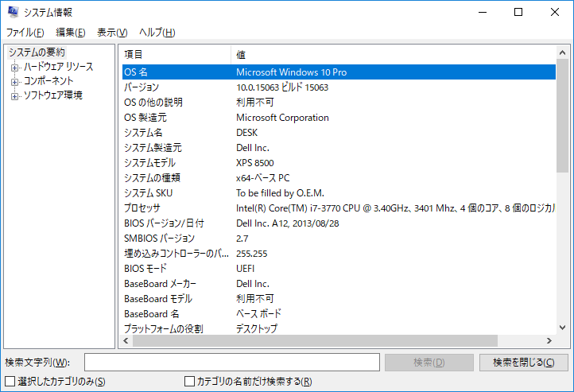This screenshot has height=392, width=574.
Task: Minimize the システム情報 window
Action: 483,13
